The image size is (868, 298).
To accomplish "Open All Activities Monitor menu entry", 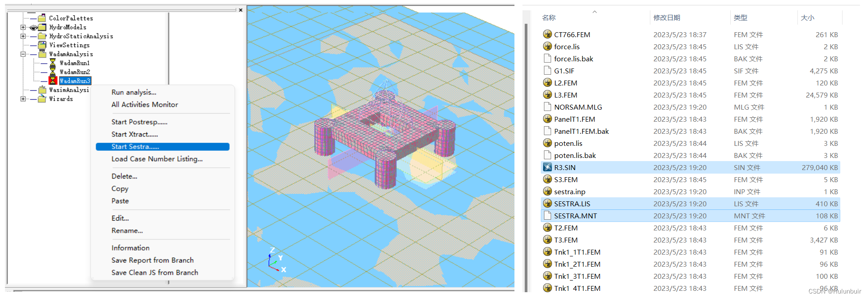I will click(163, 104).
